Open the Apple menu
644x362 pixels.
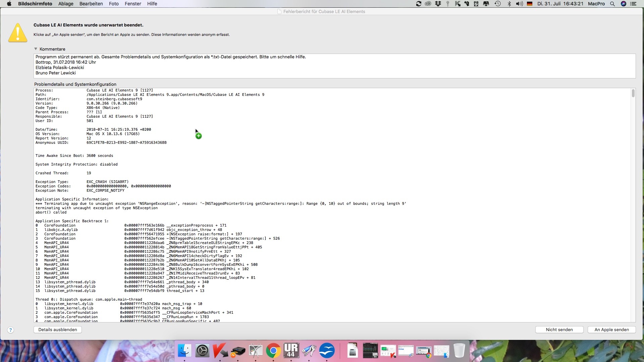pos(9,4)
